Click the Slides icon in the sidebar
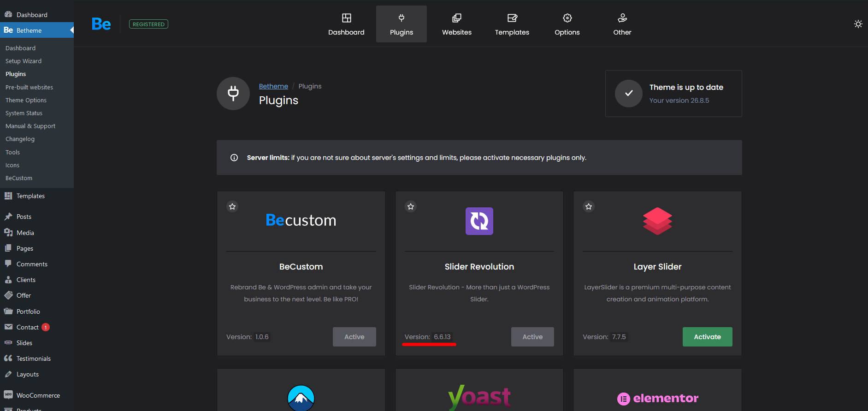The width and height of the screenshot is (868, 411). click(x=8, y=343)
